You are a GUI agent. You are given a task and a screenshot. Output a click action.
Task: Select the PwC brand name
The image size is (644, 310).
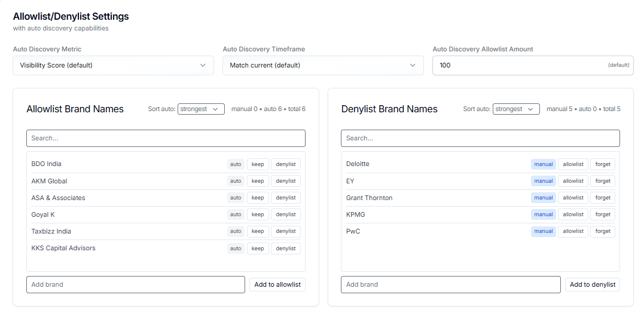coord(353,231)
